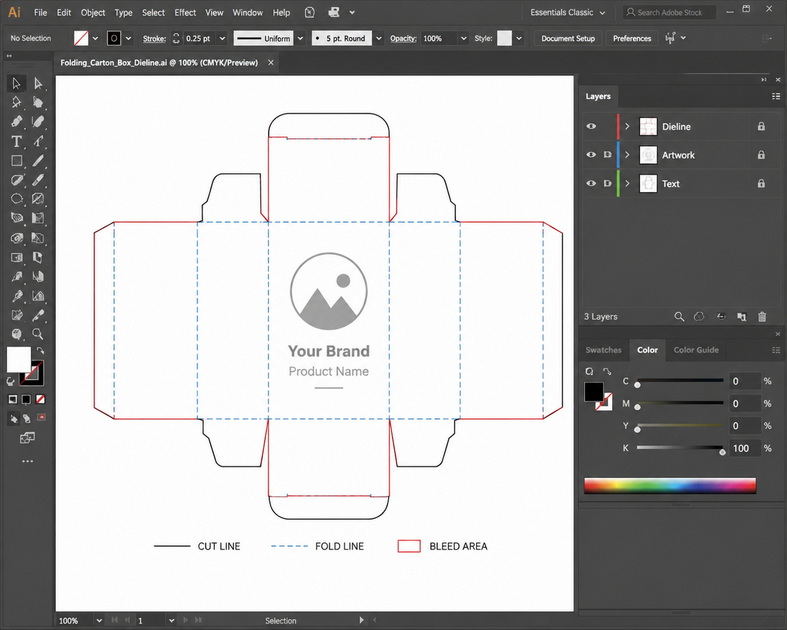Screen dimensions: 787x630
Task: Select the Type tool
Action: tap(16, 142)
